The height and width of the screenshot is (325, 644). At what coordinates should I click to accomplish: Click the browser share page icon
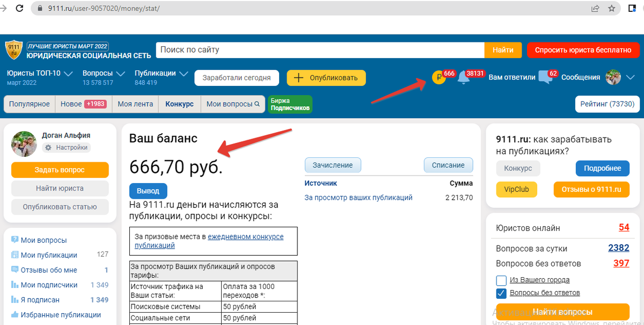pyautogui.click(x=596, y=9)
